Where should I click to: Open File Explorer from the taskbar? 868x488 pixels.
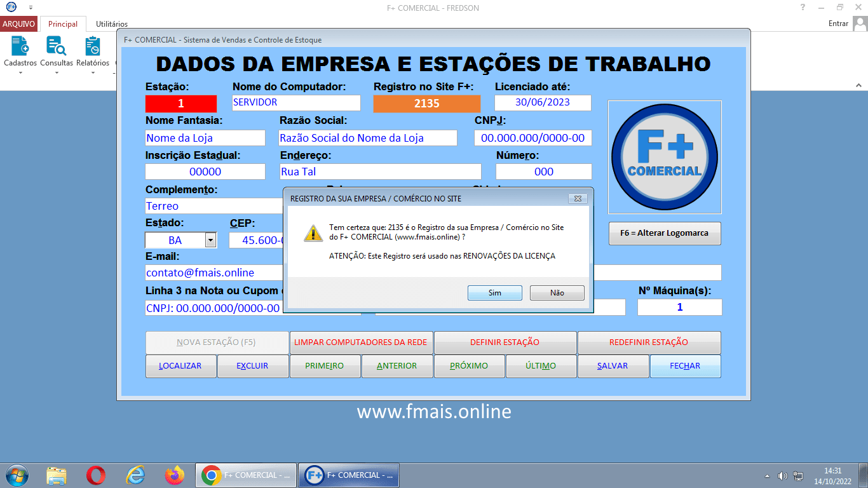[x=57, y=475]
